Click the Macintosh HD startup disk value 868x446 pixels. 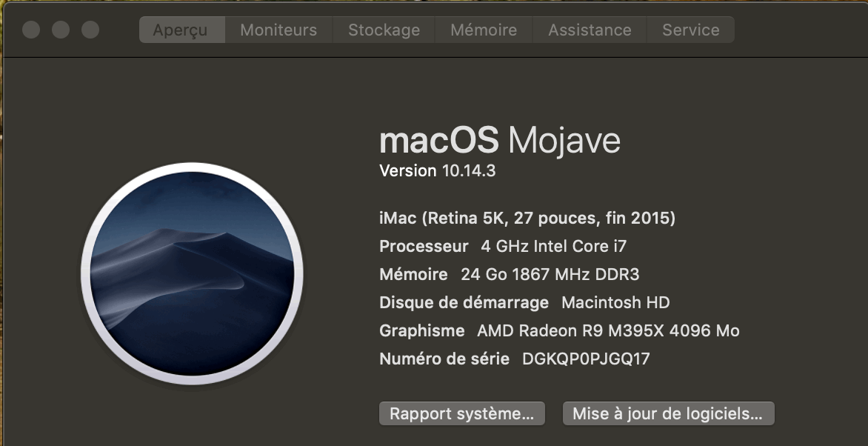pos(615,302)
